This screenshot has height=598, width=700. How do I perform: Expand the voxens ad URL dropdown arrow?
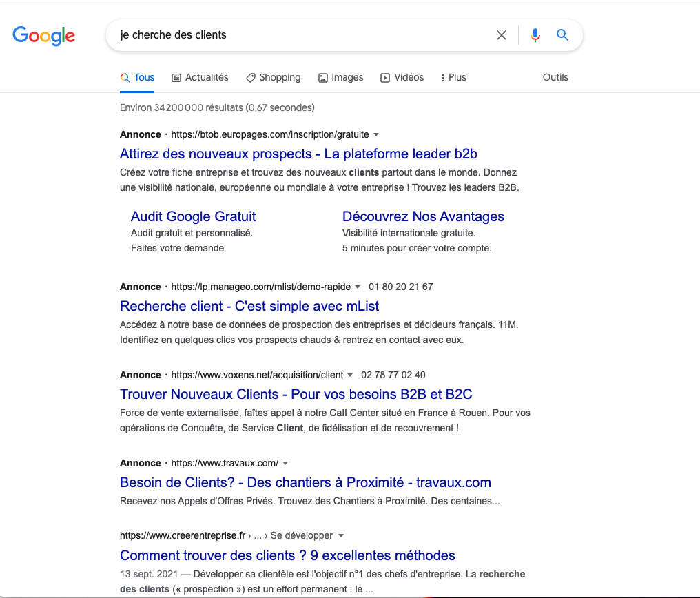[350, 375]
